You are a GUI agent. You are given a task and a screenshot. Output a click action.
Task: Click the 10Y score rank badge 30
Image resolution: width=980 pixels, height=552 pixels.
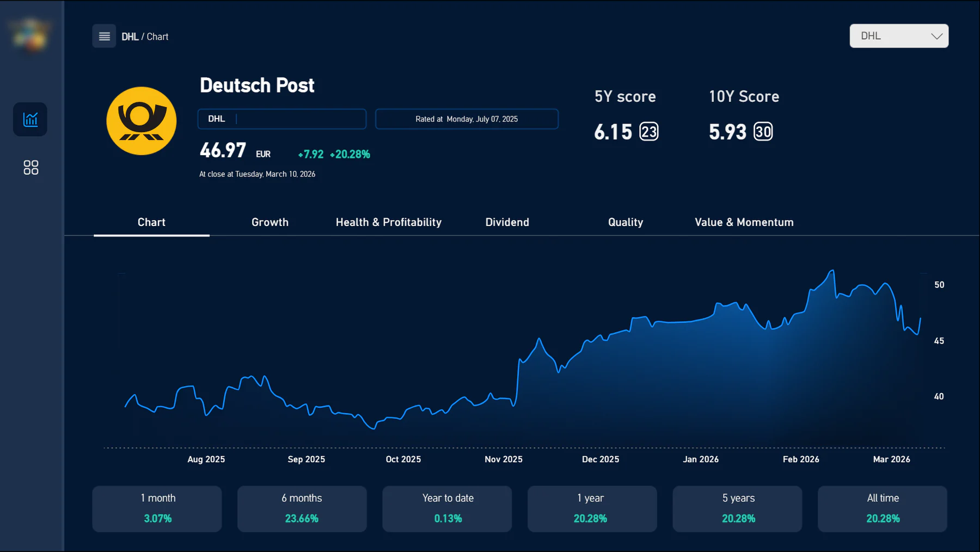click(x=763, y=132)
